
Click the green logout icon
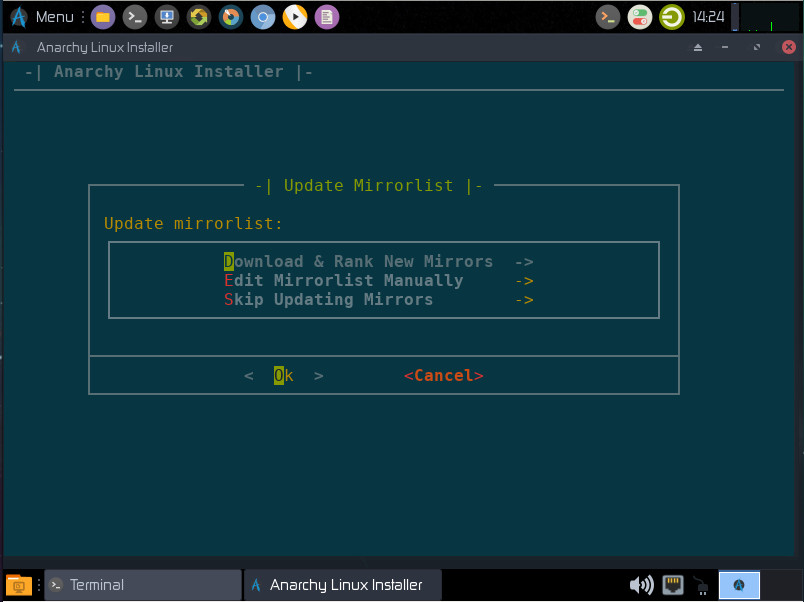[672, 17]
